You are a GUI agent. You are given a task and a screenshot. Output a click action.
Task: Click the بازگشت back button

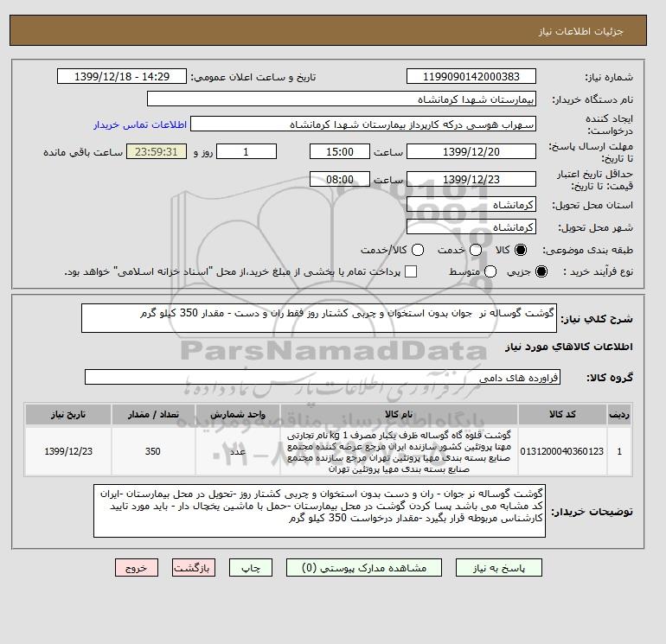(194, 568)
